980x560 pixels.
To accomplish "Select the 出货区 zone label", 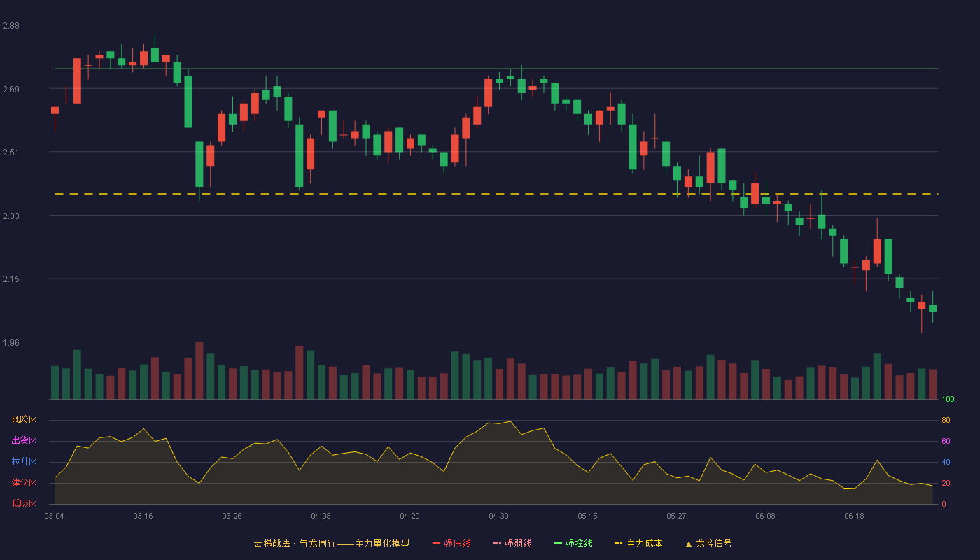I will tap(24, 441).
